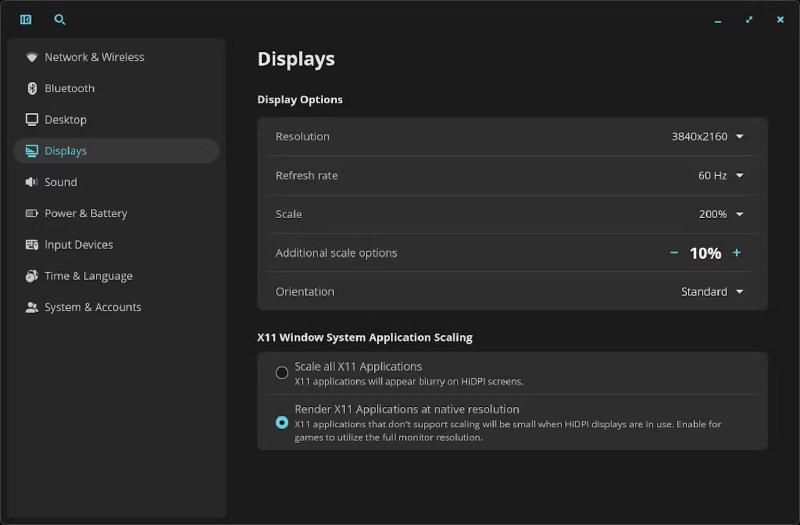Select Scale all X11 Applications radio
The height and width of the screenshot is (525, 800).
tap(282, 373)
